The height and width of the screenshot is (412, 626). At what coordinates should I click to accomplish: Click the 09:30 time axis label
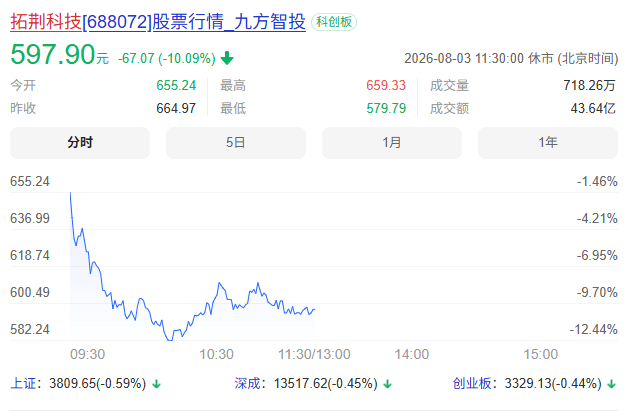pyautogui.click(x=87, y=354)
